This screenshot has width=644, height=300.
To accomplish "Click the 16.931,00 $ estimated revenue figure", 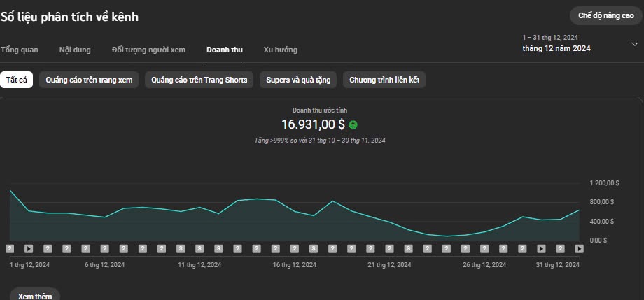I will point(313,124).
